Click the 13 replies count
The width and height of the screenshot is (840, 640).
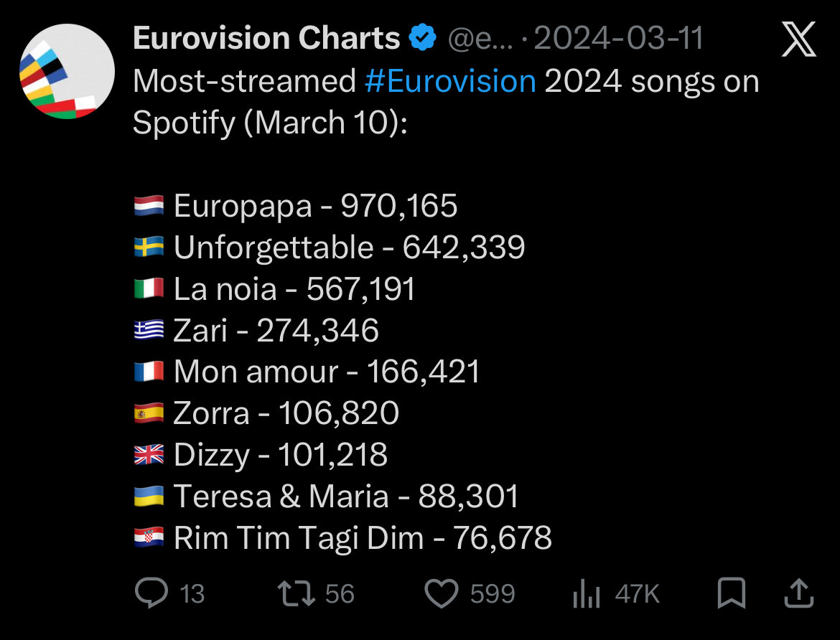(192, 594)
